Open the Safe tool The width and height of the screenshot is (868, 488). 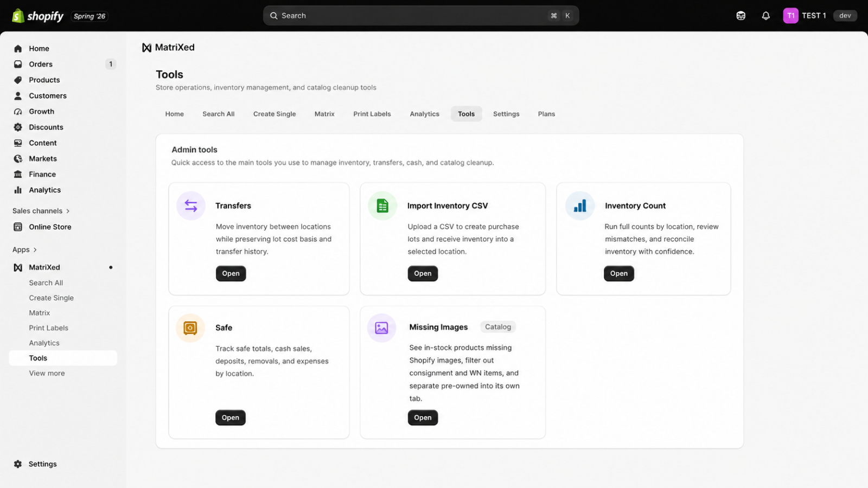click(x=231, y=418)
